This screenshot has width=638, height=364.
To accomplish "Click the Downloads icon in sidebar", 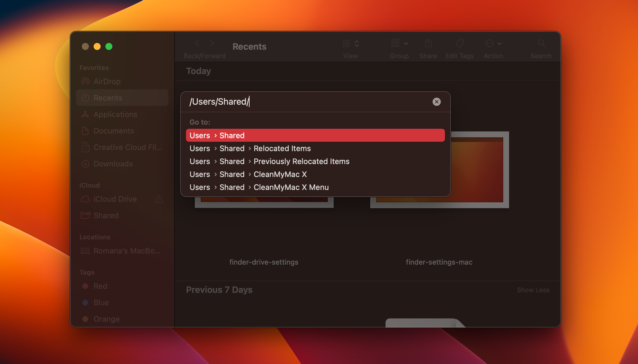I will 86,163.
